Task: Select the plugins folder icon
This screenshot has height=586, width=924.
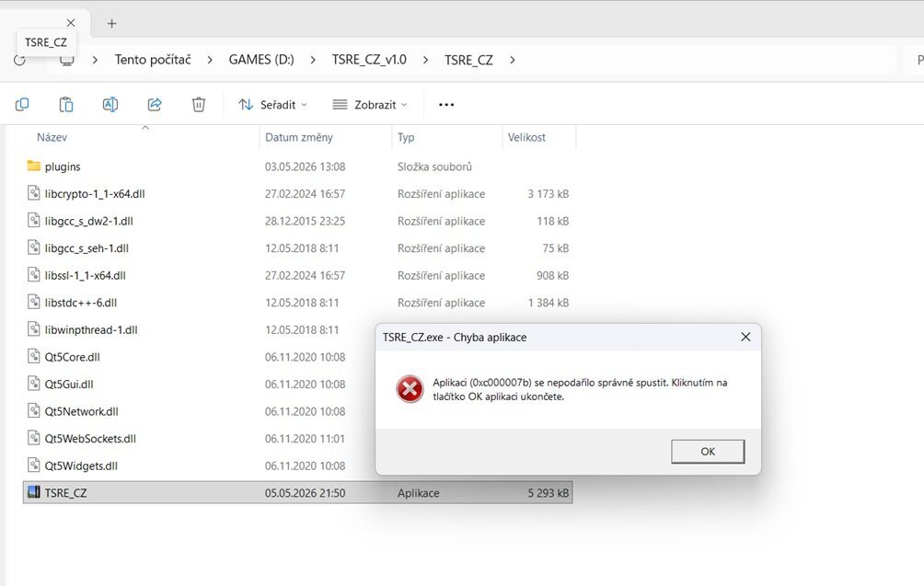Action: tap(33, 167)
